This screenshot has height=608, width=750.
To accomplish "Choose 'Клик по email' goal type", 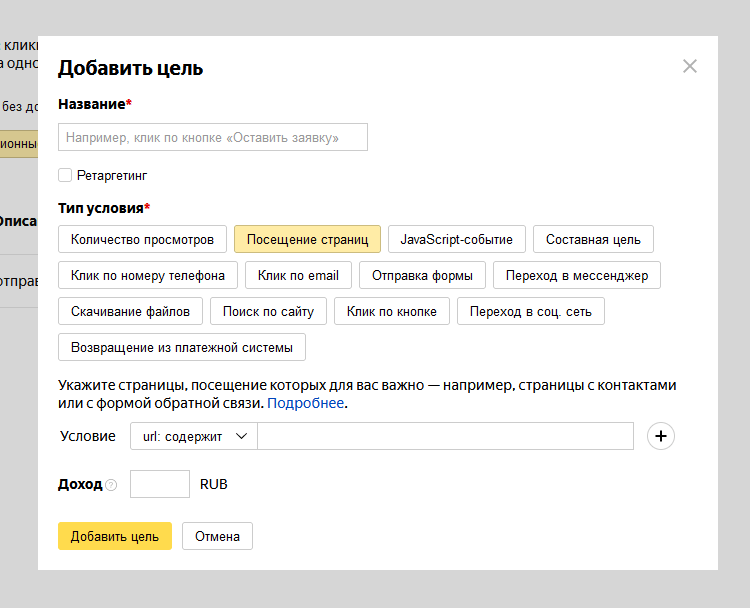I will coord(298,275).
